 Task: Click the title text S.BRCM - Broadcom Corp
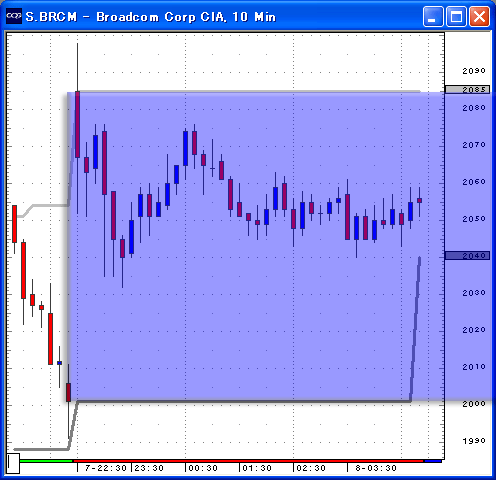click(151, 17)
